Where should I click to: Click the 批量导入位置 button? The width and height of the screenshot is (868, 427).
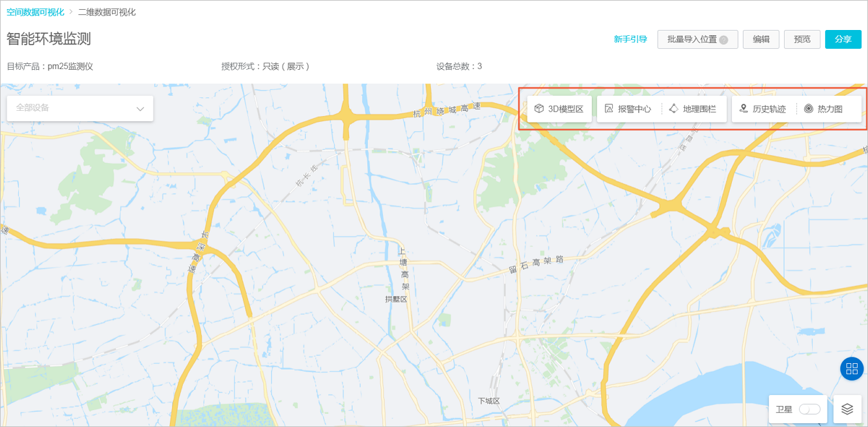[x=697, y=39]
